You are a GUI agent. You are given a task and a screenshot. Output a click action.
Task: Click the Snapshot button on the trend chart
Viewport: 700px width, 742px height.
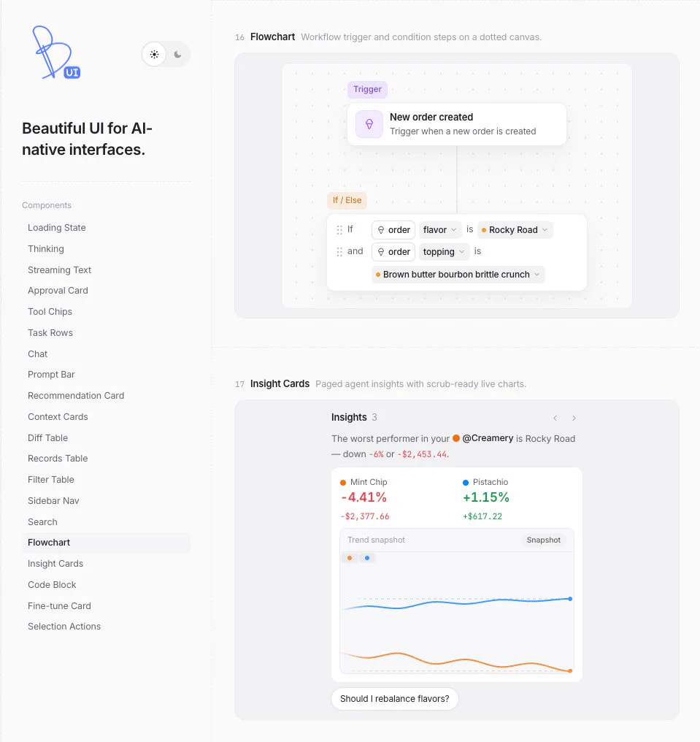[x=544, y=540]
